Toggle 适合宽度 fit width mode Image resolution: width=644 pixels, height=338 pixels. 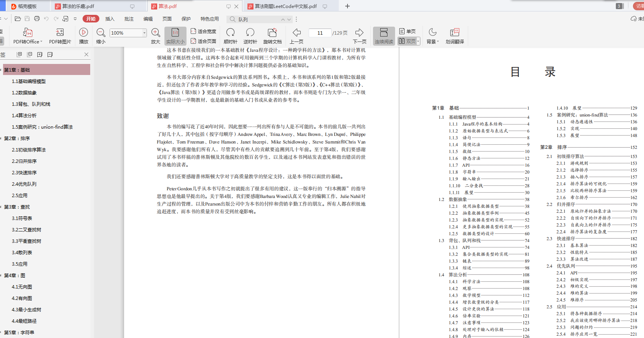tap(203, 31)
